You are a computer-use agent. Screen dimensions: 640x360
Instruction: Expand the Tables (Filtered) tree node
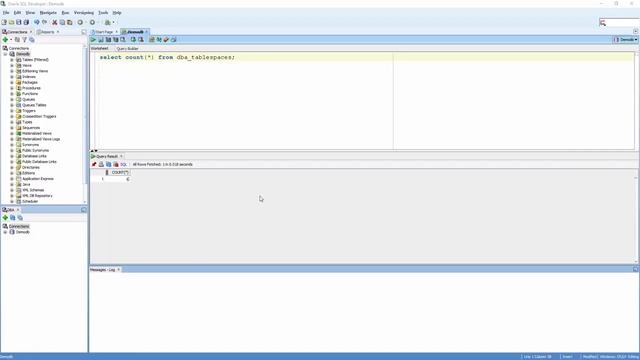pos(12,60)
